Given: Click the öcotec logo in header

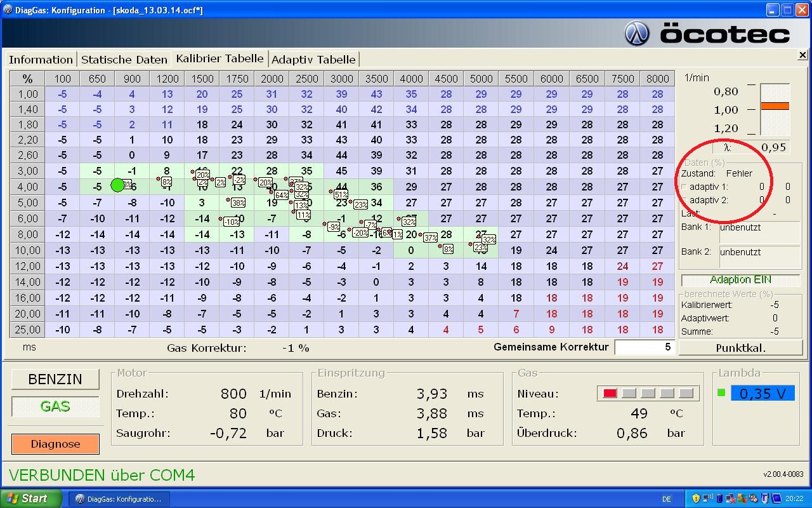Looking at the screenshot, I should click(x=707, y=33).
